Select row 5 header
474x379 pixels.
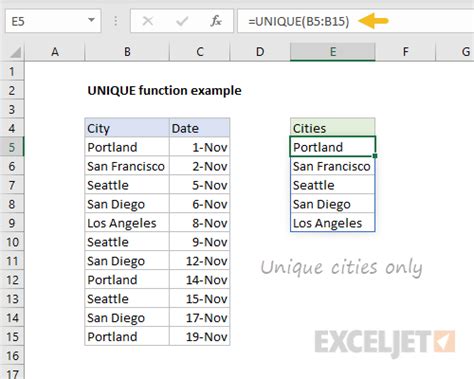click(12, 147)
